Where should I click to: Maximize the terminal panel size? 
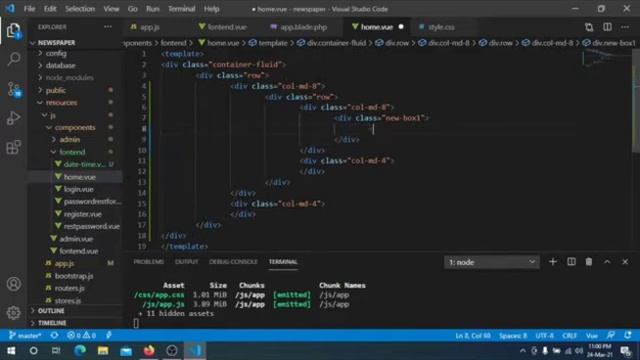(607, 262)
